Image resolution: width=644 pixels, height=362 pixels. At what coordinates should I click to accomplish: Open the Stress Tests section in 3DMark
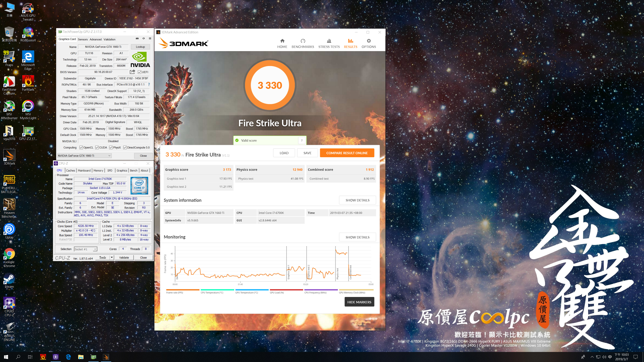point(329,43)
